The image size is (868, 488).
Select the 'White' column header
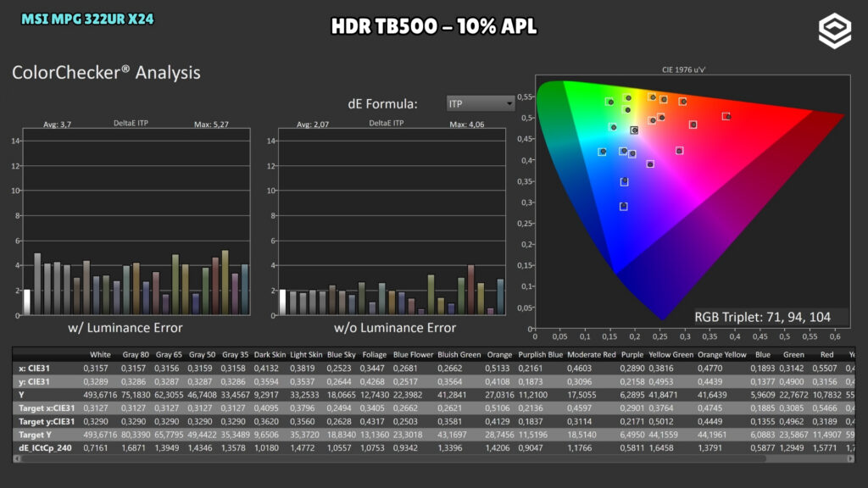pyautogui.click(x=100, y=355)
